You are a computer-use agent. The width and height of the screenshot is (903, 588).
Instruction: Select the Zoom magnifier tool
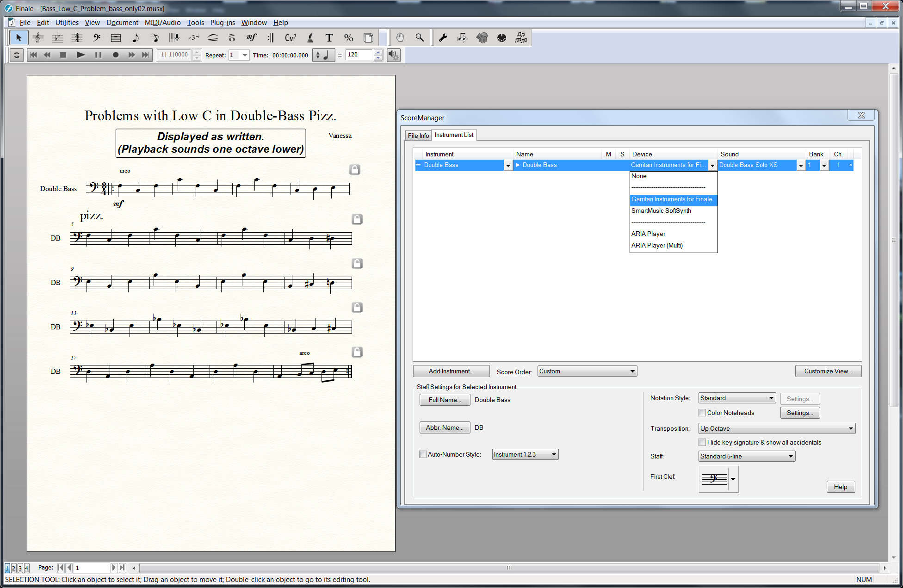coord(420,38)
